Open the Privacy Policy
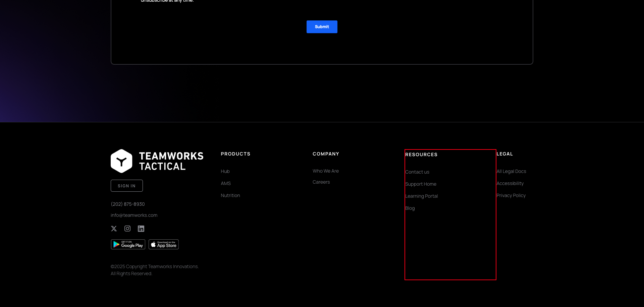 (x=511, y=195)
